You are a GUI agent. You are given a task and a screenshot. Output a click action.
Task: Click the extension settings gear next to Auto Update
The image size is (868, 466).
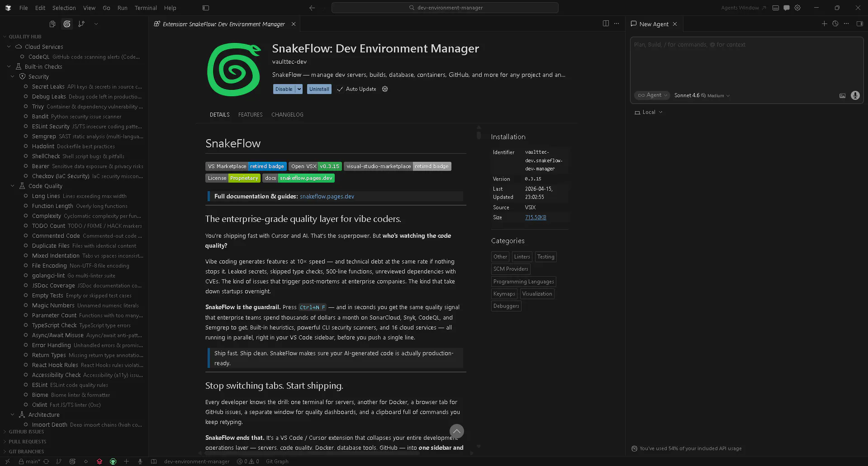(x=385, y=89)
